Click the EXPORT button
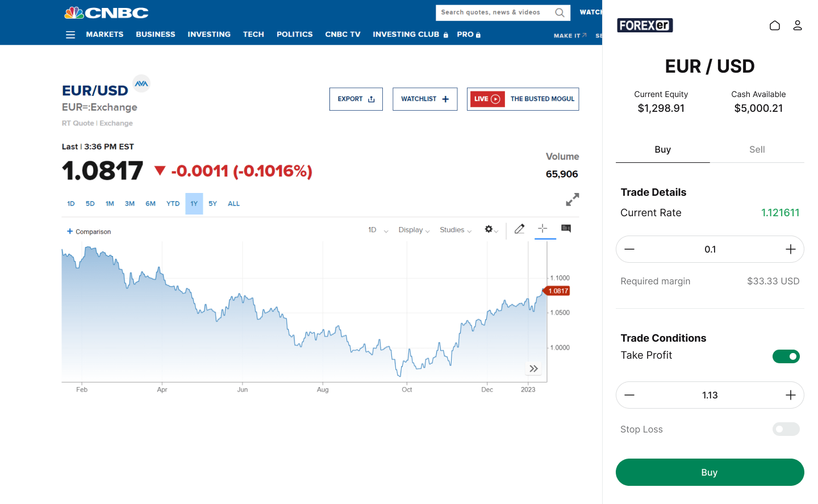Screen dimensions: 818x504 356,99
